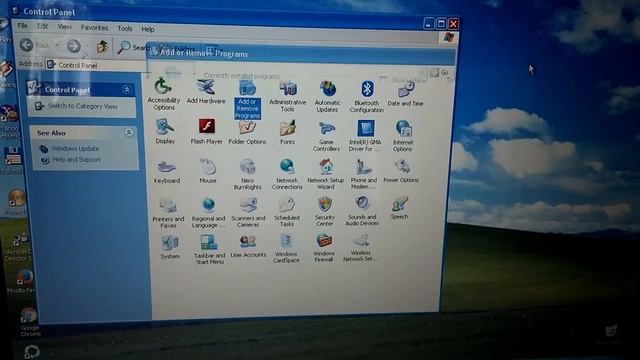
Task: Open Mozilla Firefox desktop shortcut
Action: pos(24,281)
